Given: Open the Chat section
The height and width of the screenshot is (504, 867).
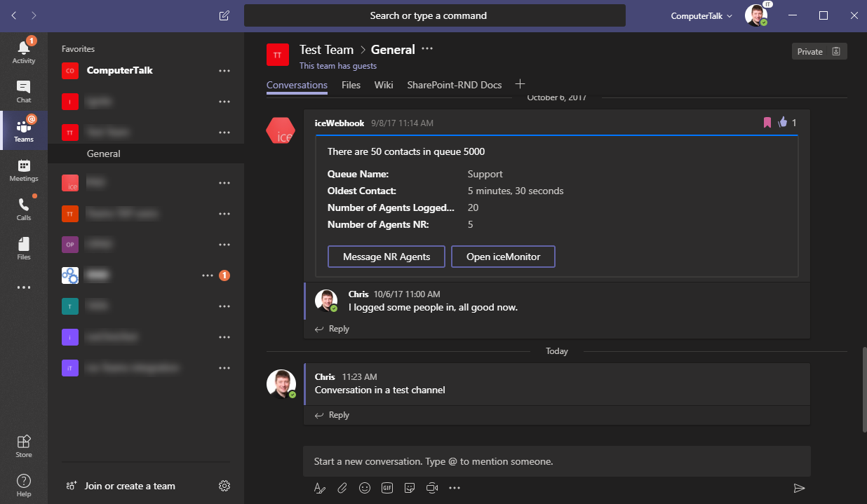Looking at the screenshot, I should (x=24, y=91).
